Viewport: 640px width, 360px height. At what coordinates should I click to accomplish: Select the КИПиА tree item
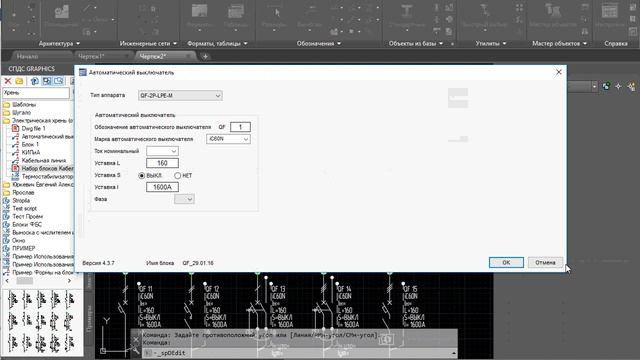[x=31, y=152]
